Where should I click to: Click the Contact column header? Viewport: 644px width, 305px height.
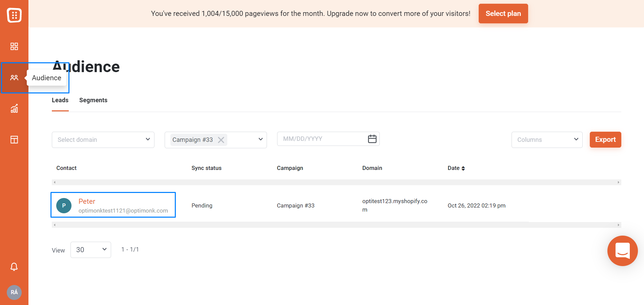click(66, 168)
